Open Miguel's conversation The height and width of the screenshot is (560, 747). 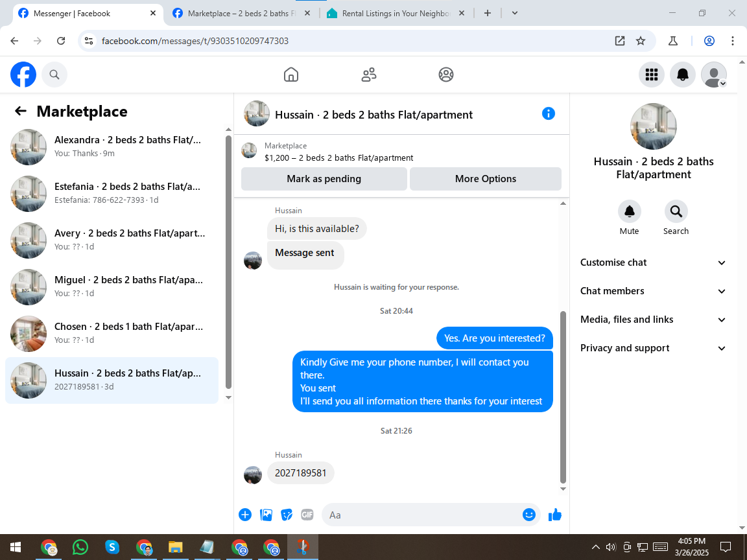coord(112,286)
